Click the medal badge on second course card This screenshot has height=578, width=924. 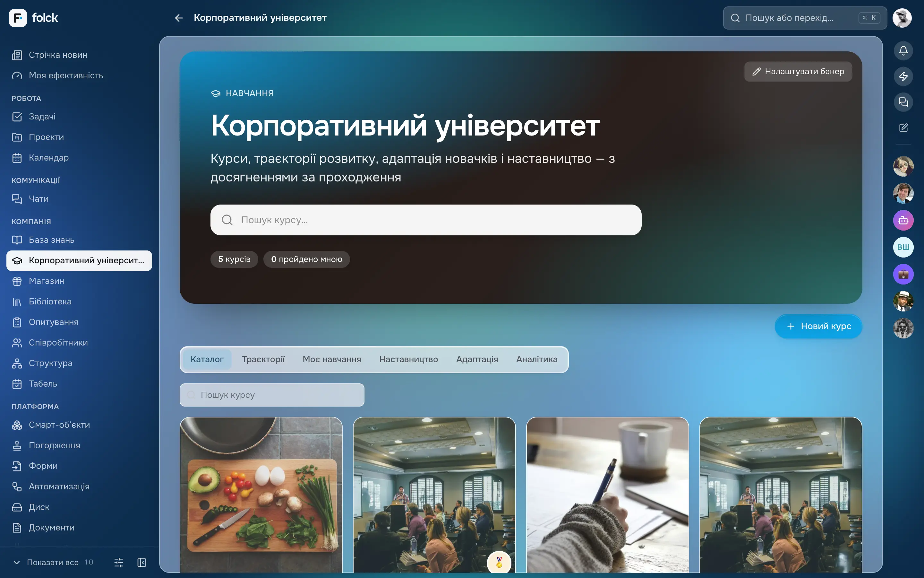tap(499, 562)
